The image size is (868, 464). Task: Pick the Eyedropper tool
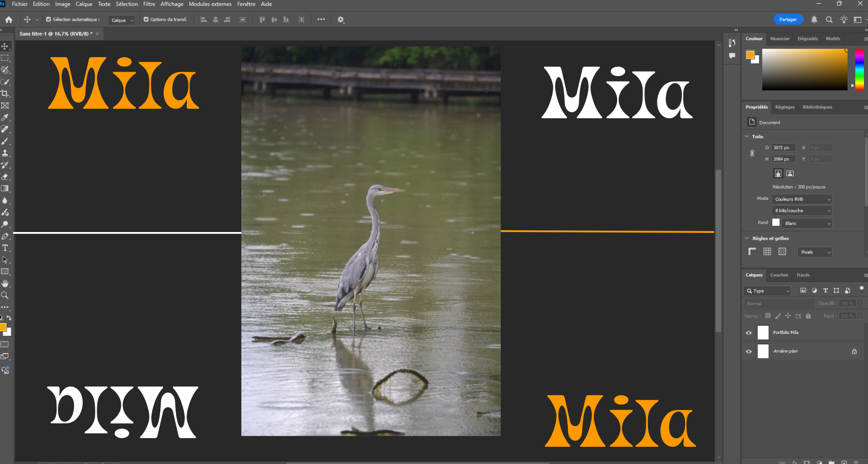coord(5,117)
